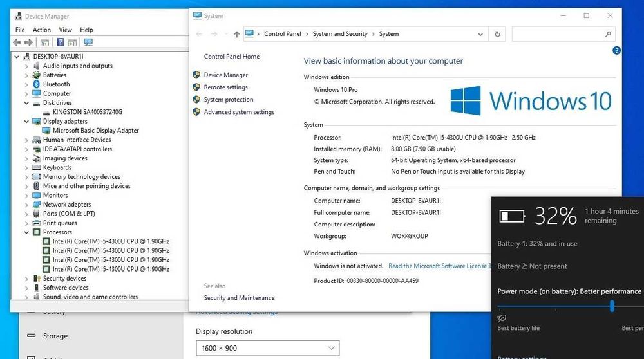Open Storage in Settings sidebar

click(55, 336)
